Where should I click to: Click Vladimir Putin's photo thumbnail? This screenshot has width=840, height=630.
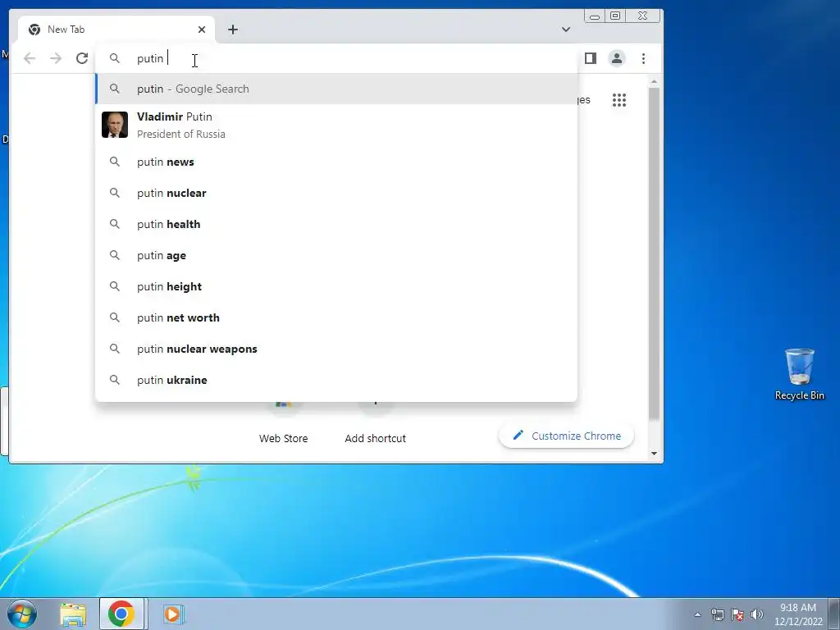tap(115, 125)
